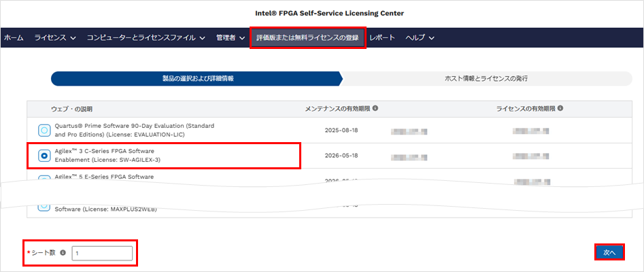Expand コンピューターとライセンスファイル dropdown menu
Screen dimensions: 644x272
[146, 38]
